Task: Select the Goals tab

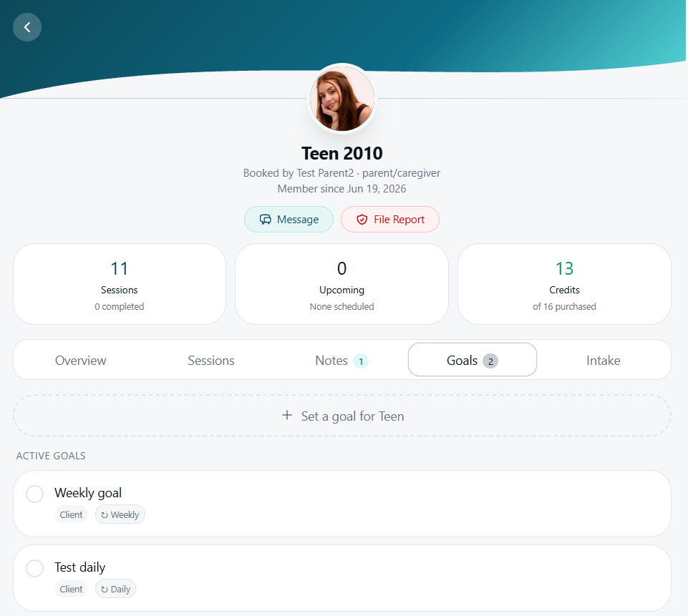Action: click(x=473, y=360)
